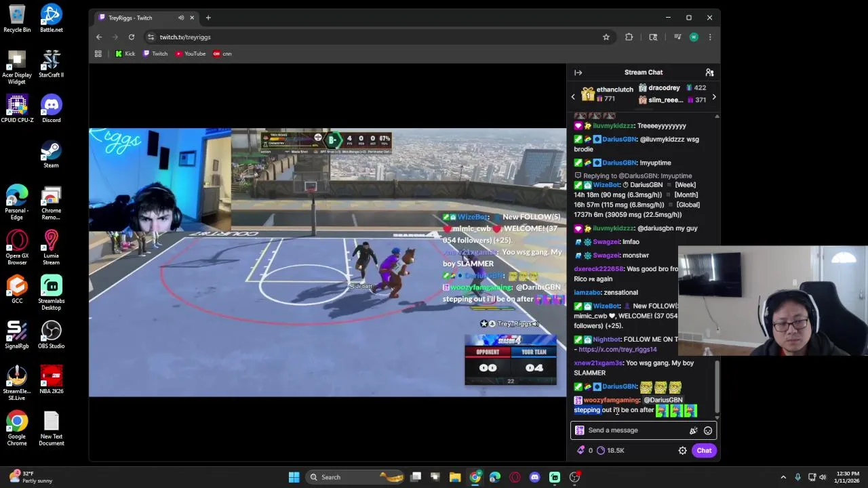Image resolution: width=868 pixels, height=488 pixels.
Task: Bookmark this page with star icon
Action: pos(606,37)
